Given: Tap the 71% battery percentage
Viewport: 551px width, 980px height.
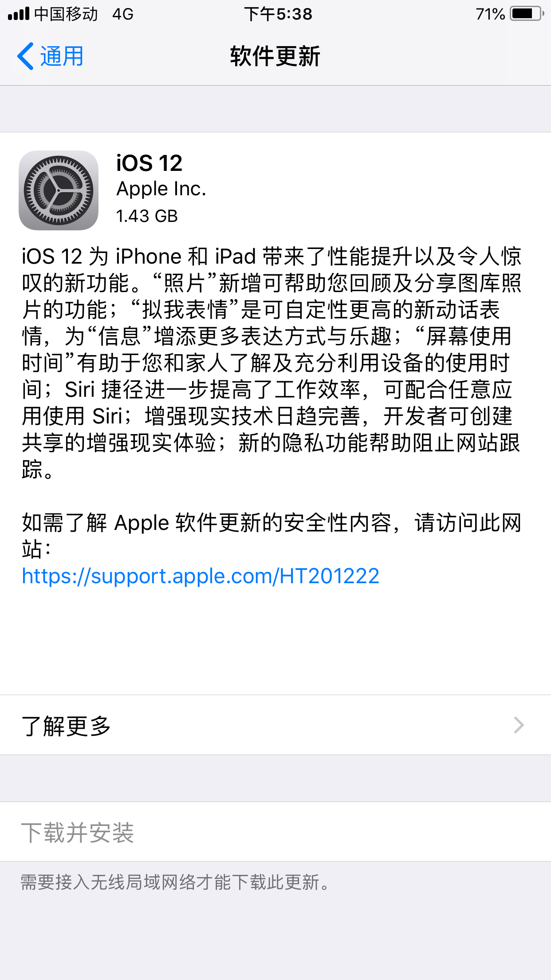Looking at the screenshot, I should (490, 14).
